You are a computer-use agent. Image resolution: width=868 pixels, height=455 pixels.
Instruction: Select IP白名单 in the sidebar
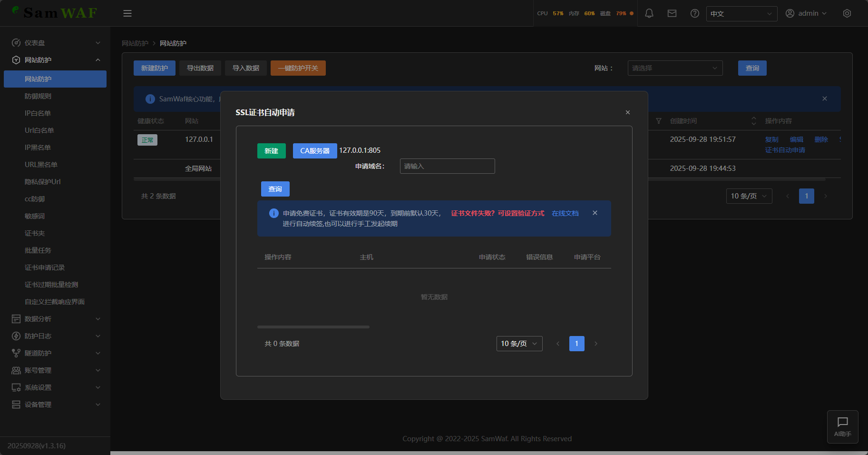pyautogui.click(x=38, y=113)
